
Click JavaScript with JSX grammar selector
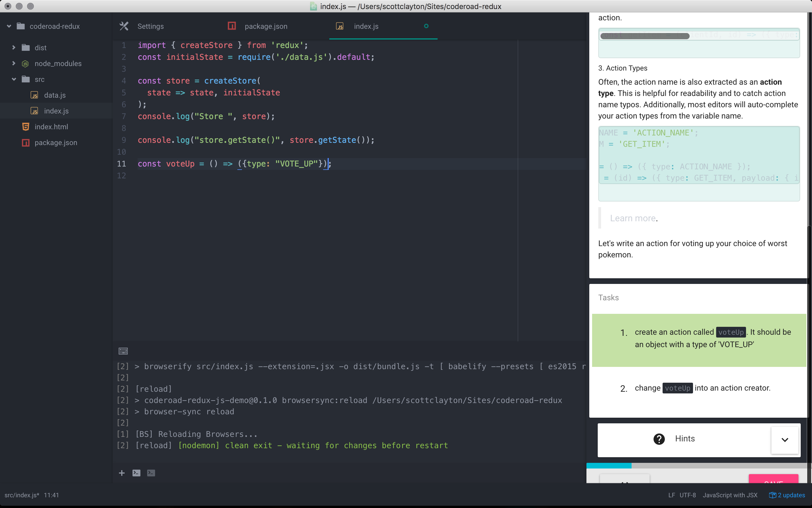click(x=730, y=495)
